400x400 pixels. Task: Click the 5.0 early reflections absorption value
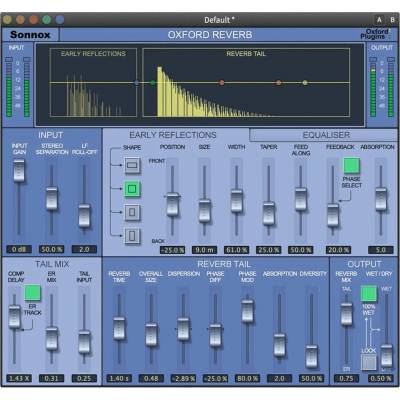coord(381,250)
